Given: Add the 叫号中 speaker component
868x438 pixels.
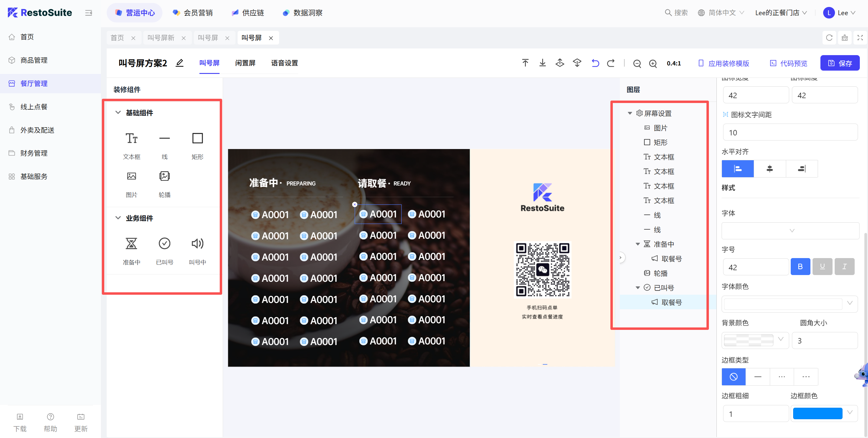Looking at the screenshot, I should point(198,250).
